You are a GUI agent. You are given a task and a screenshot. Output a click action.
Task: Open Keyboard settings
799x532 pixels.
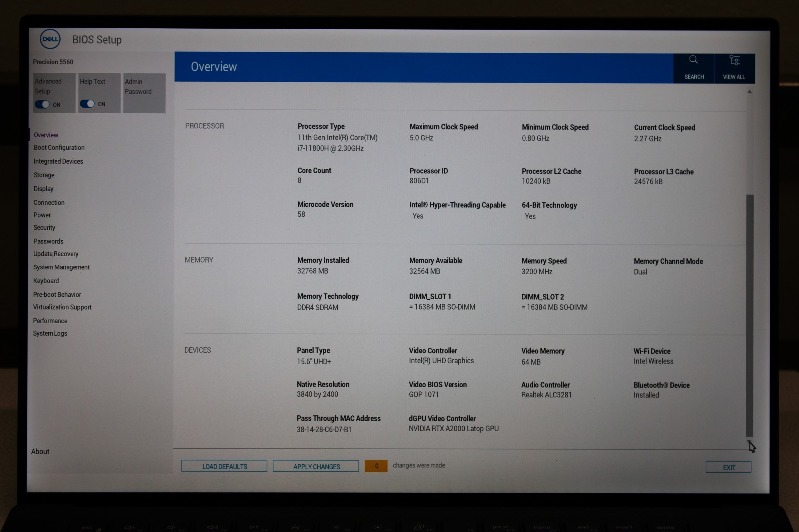(46, 281)
